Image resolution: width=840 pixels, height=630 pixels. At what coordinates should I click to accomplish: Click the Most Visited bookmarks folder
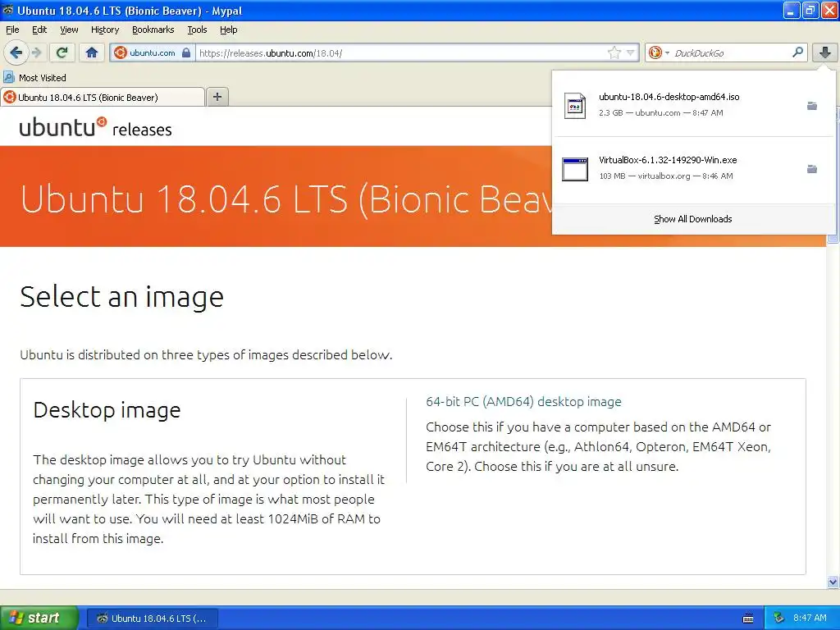(34, 78)
